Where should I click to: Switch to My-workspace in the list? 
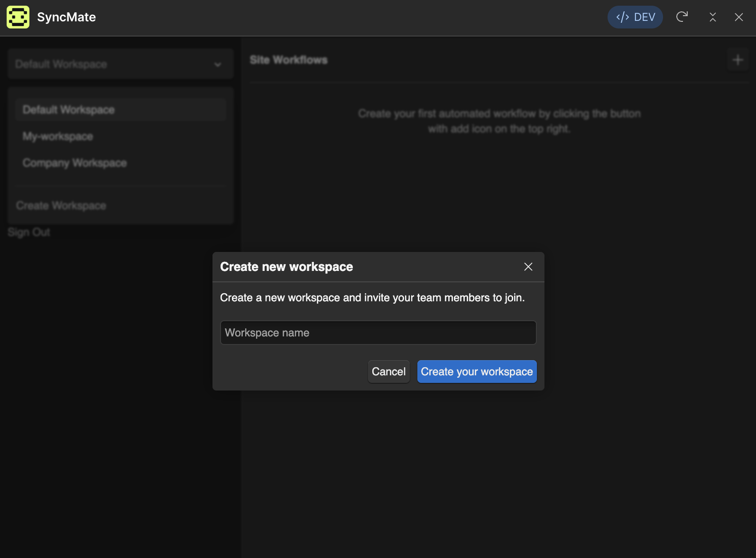coord(58,137)
